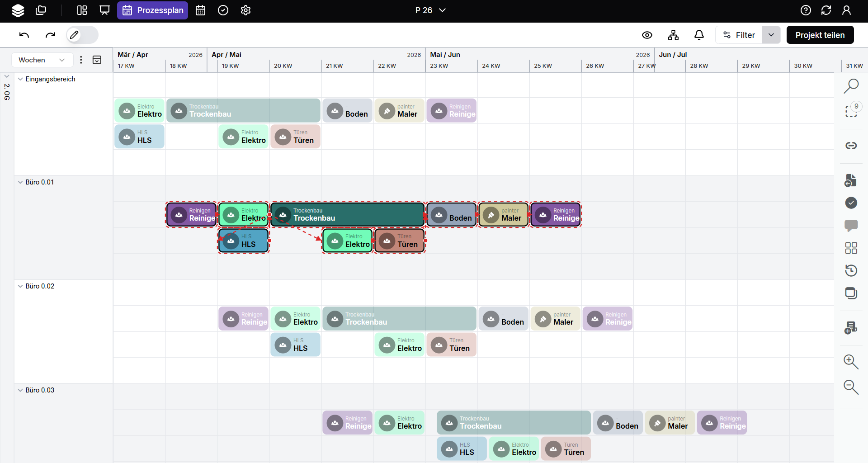This screenshot has height=463, width=868.
Task: Open the notifications bell
Action: click(699, 35)
